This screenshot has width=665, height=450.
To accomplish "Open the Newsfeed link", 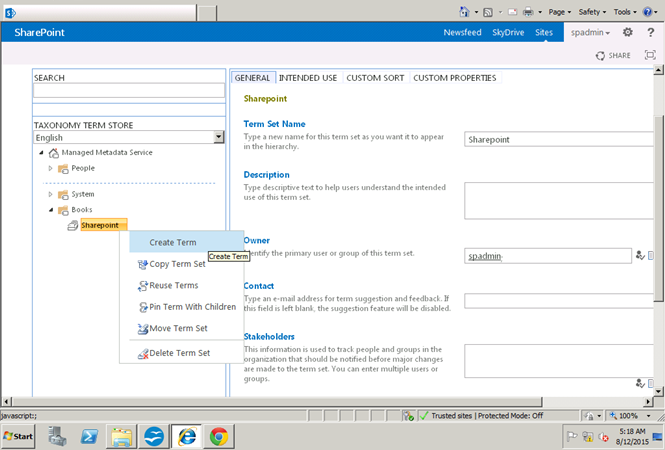I will 462,32.
